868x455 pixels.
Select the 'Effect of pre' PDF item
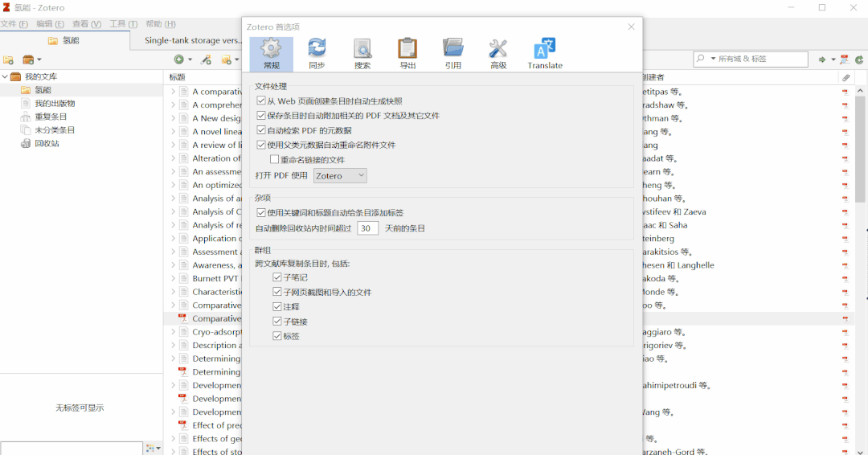tap(216, 426)
